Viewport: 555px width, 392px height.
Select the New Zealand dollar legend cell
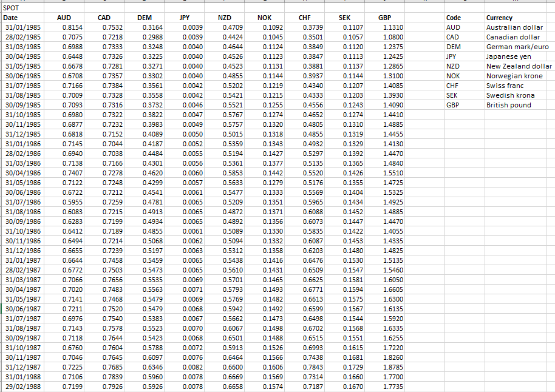pyautogui.click(x=520, y=66)
